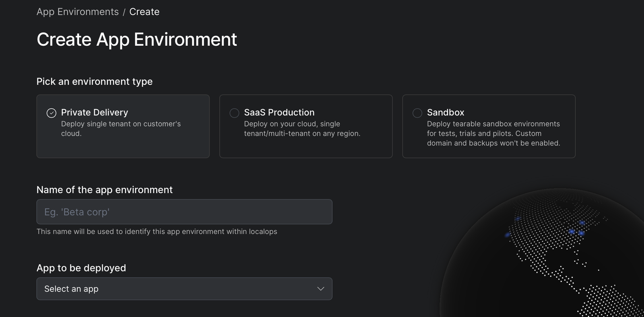Click the 'SaaS Production' card title
The width and height of the screenshot is (644, 317).
click(x=279, y=113)
